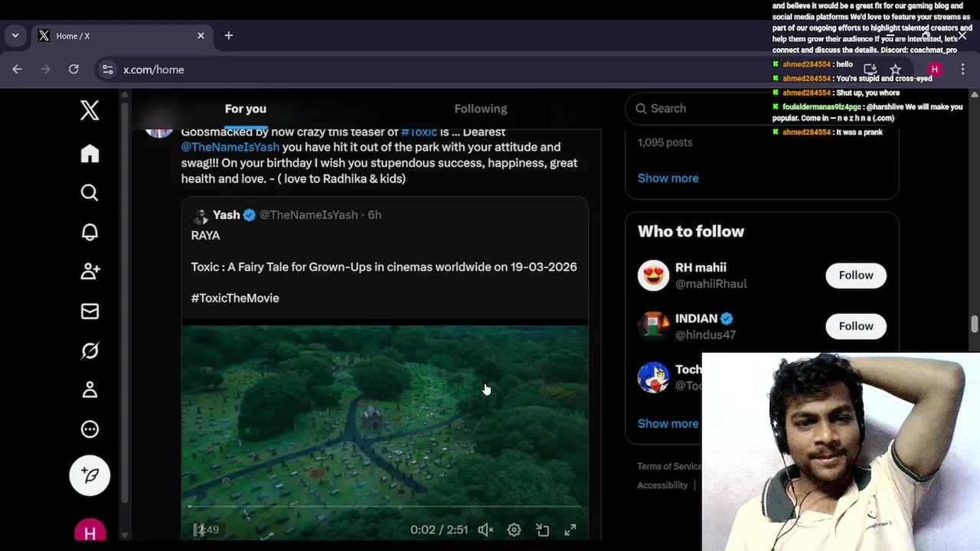The image size is (980, 551).
Task: Unmute the video with the speaker icon
Action: coord(485,530)
